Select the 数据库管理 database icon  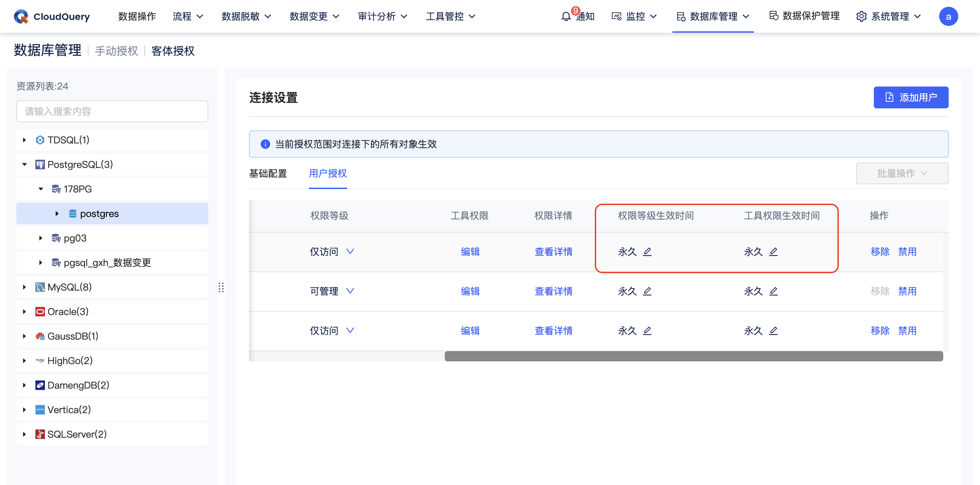681,16
